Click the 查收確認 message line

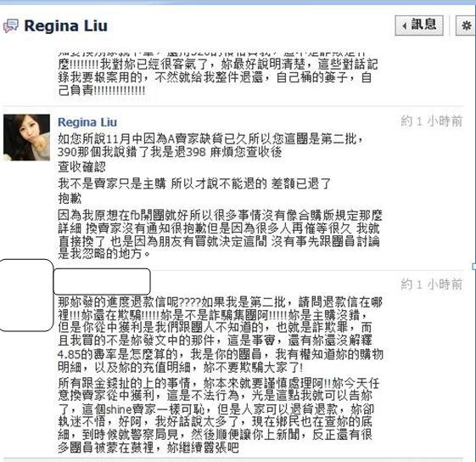coord(81,166)
